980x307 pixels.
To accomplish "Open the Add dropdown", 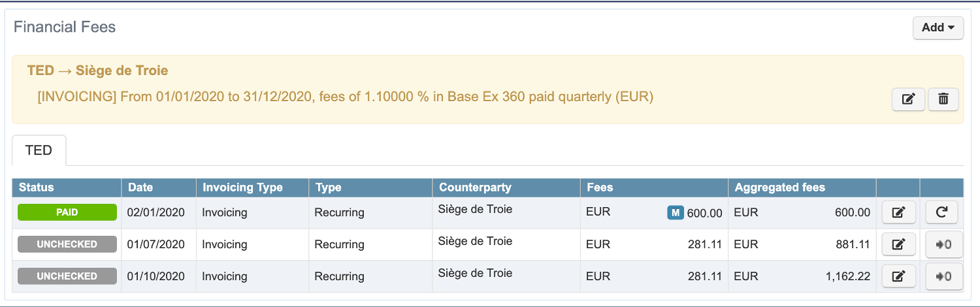I will pos(938,27).
